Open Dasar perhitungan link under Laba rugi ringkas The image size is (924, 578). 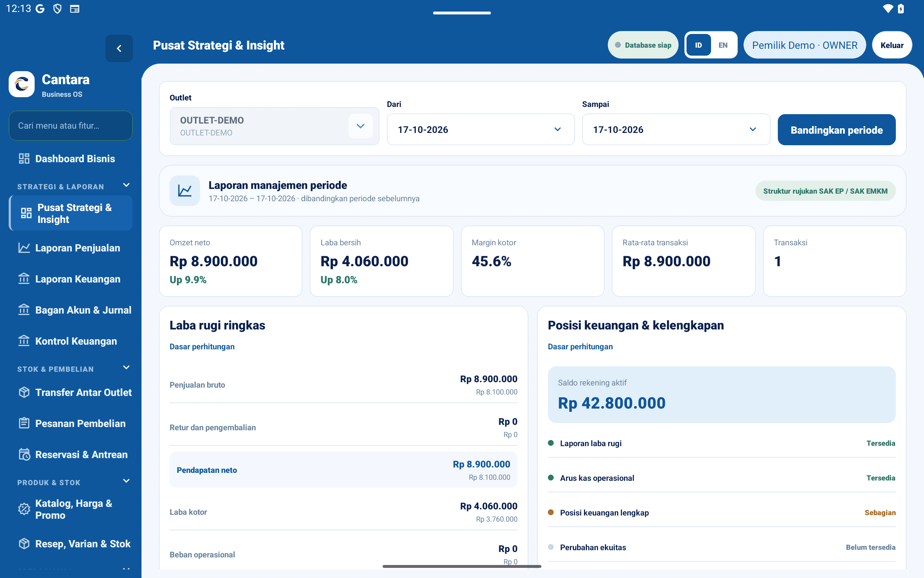(202, 347)
